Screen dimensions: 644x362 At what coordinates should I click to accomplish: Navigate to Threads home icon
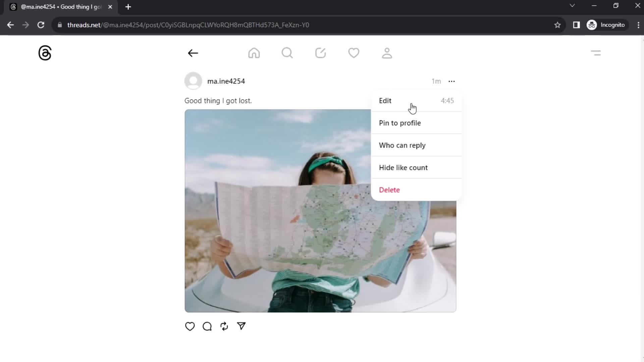[254, 53]
